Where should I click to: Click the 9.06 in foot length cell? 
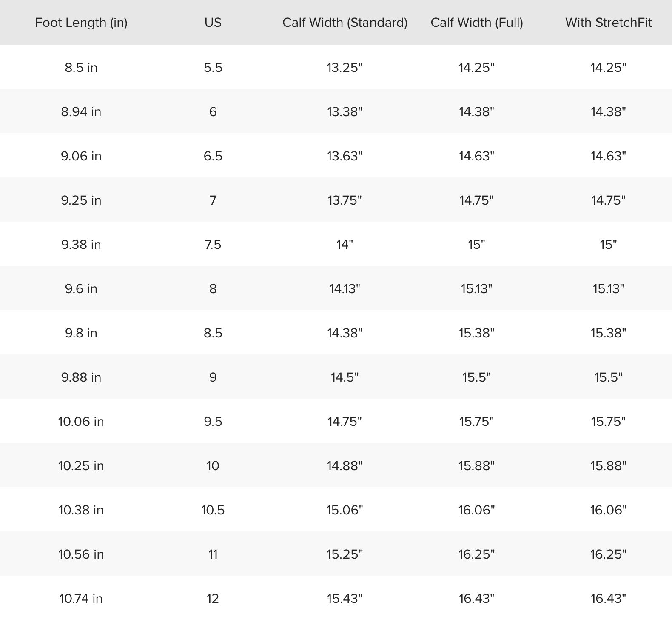click(x=81, y=156)
